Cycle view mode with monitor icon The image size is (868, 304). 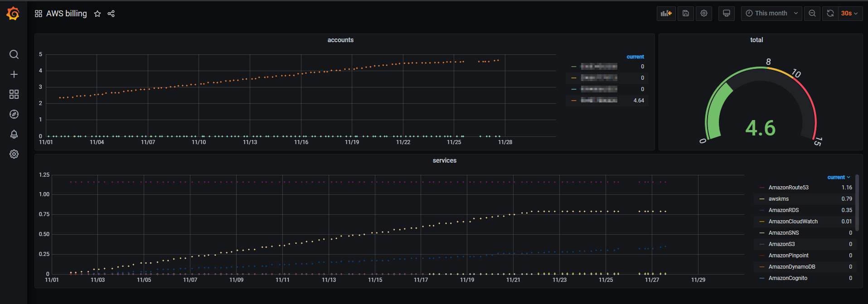pos(727,13)
